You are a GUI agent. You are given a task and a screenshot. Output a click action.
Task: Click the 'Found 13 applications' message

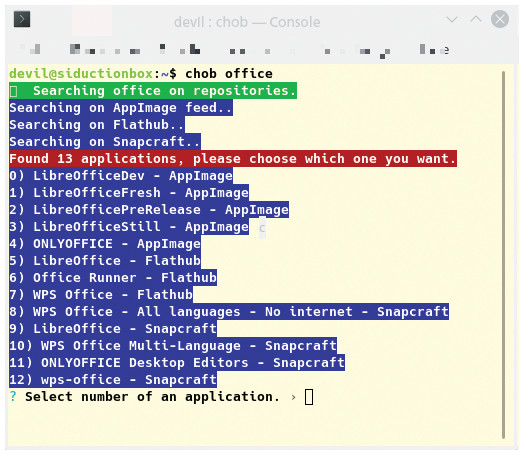tap(233, 159)
